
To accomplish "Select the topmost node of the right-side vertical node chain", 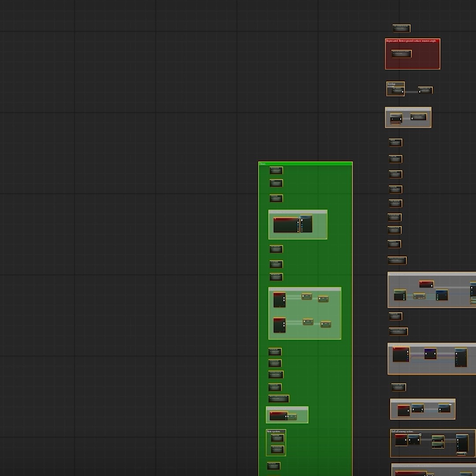I will 394,142.
